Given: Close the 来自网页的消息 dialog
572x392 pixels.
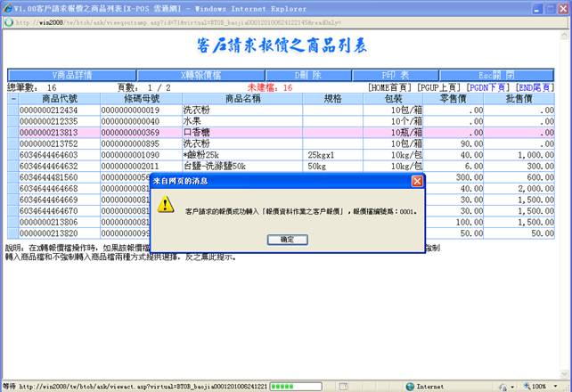Looking at the screenshot, I should [417, 181].
